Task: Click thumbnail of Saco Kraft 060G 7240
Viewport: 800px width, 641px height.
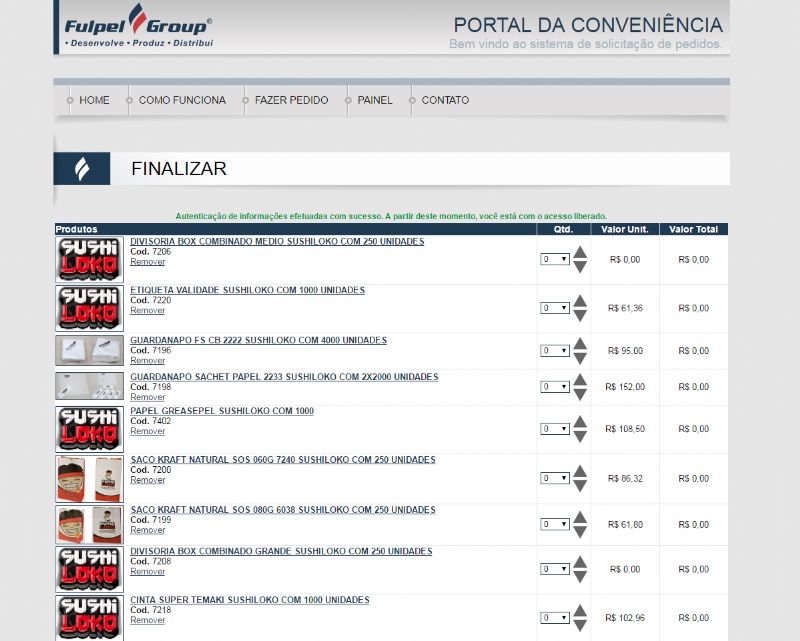Action: [x=89, y=479]
